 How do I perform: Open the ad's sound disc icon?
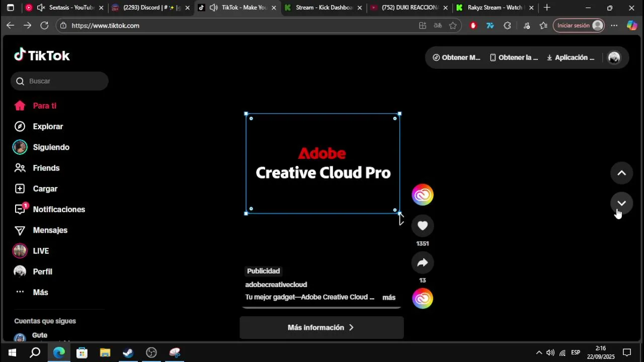tap(423, 299)
